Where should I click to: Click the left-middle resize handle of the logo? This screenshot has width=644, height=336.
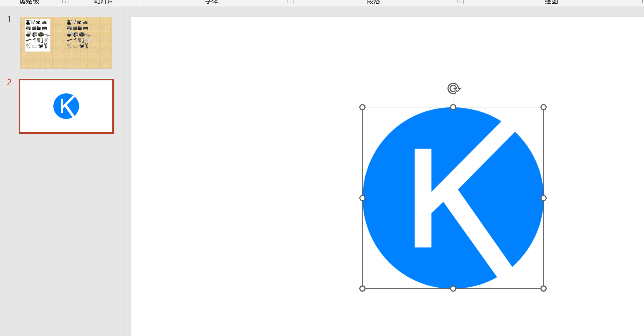362,198
